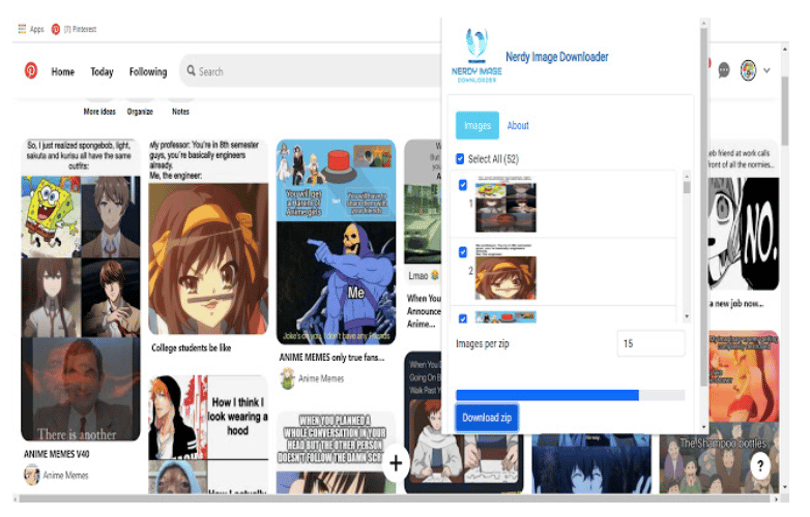Select the Images tab
Screen dimensions: 810x517
click(477, 126)
